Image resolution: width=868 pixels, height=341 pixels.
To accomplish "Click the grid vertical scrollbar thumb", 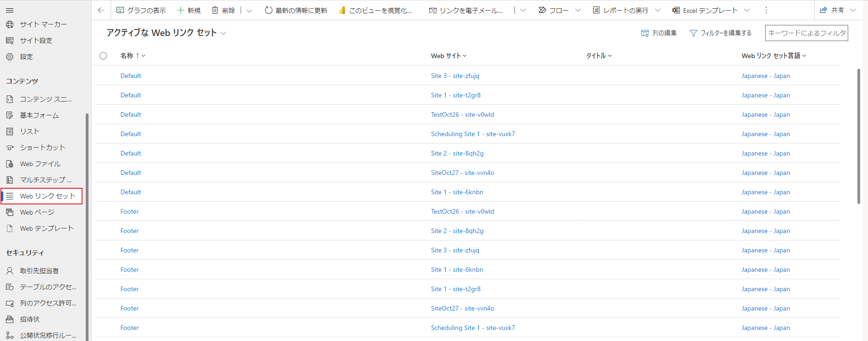I will (x=859, y=136).
